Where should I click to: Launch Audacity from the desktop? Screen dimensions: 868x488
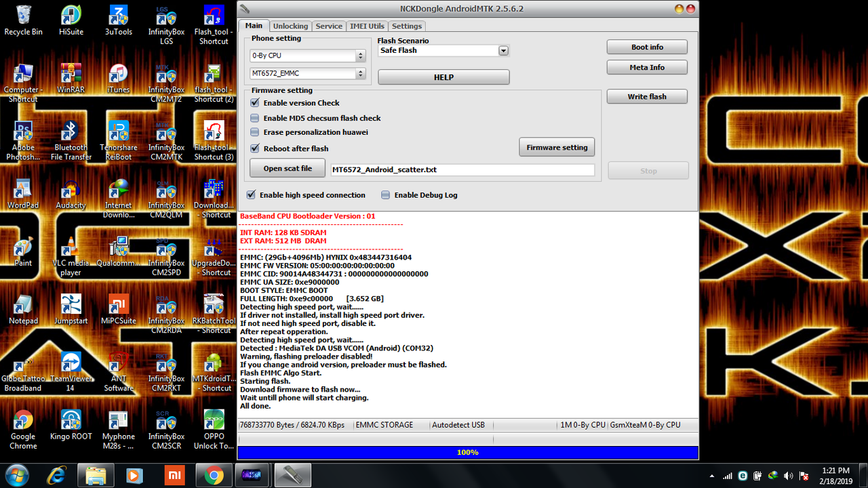(x=71, y=194)
